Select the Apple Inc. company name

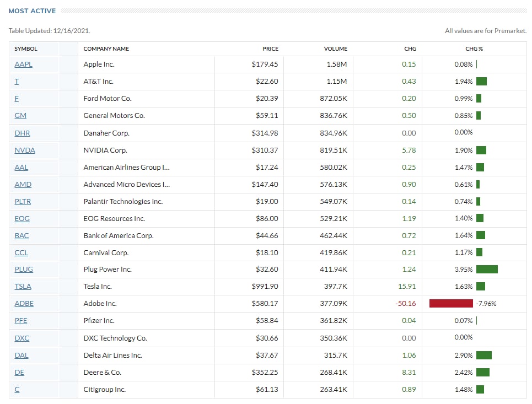point(99,64)
